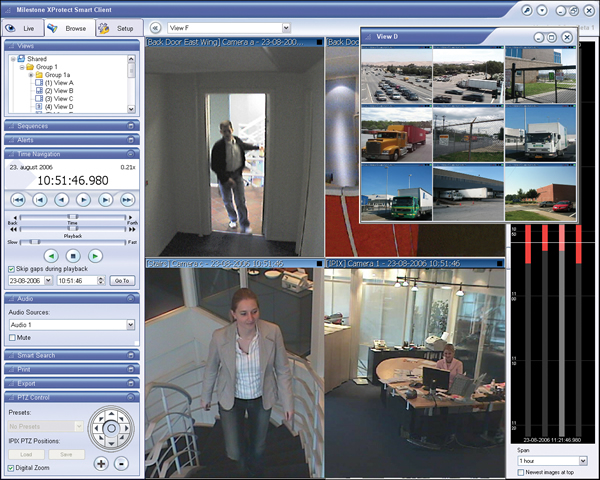Open the Live tab
Screen dimensions: 600x480
click(x=22, y=28)
